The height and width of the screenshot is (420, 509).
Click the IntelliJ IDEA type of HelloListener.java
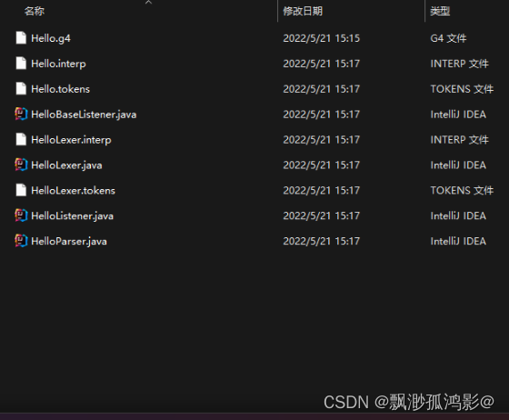pos(458,215)
